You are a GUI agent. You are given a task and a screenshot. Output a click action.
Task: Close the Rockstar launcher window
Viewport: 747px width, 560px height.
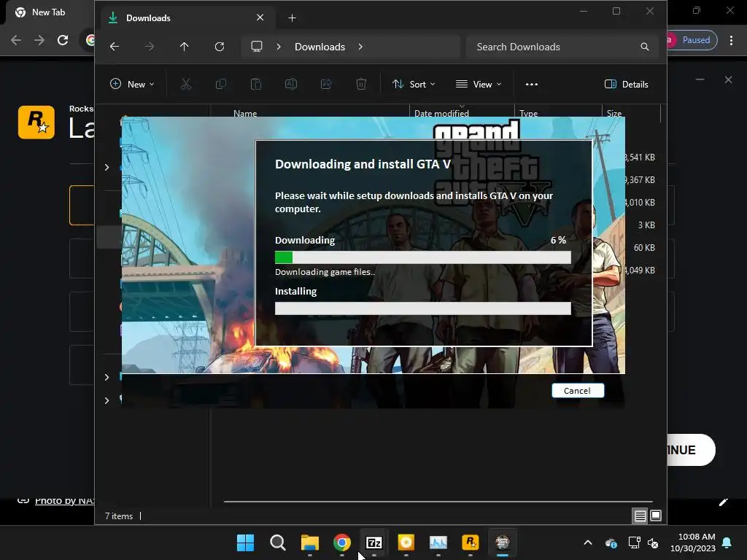coord(728,79)
